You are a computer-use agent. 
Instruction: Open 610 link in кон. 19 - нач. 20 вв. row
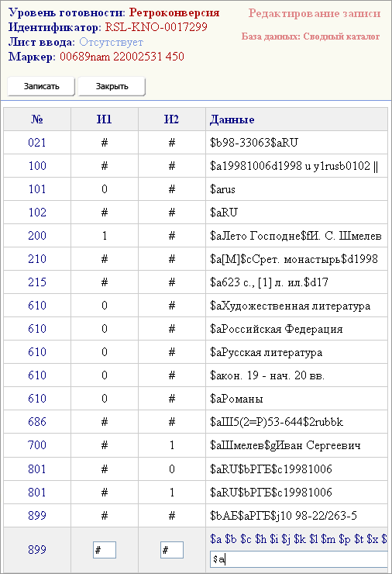(37, 375)
